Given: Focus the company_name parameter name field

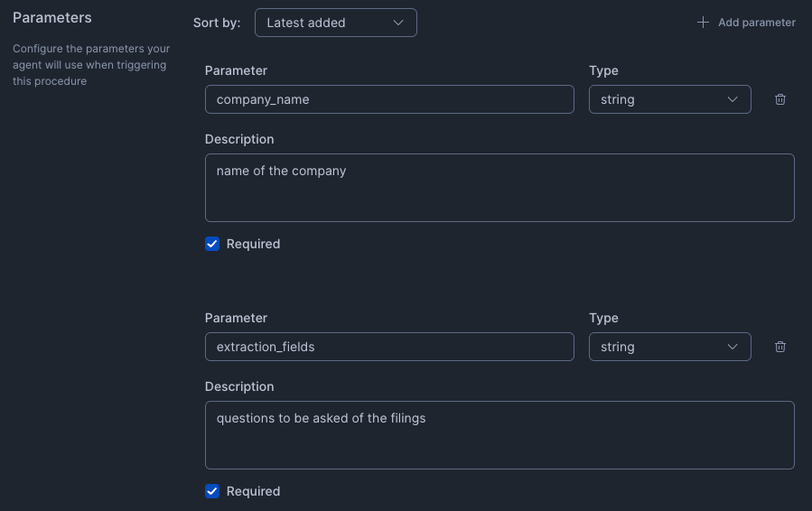Looking at the screenshot, I should (x=389, y=99).
